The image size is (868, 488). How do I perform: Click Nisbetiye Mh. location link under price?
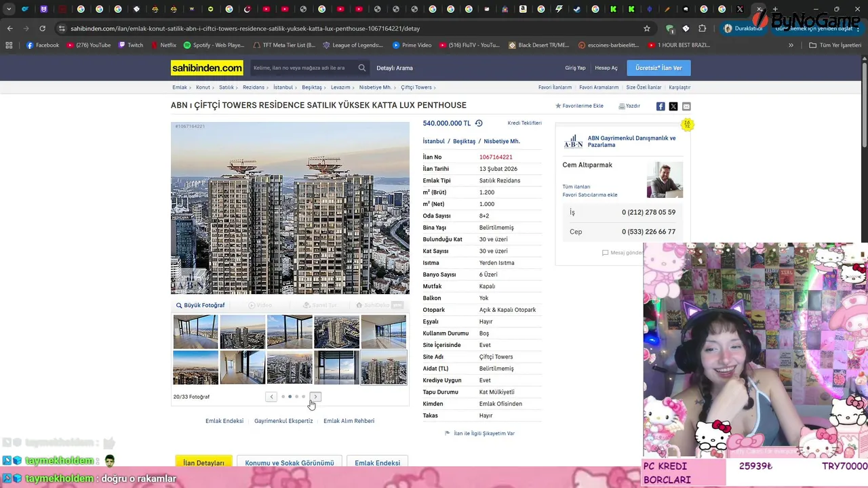pyautogui.click(x=502, y=141)
